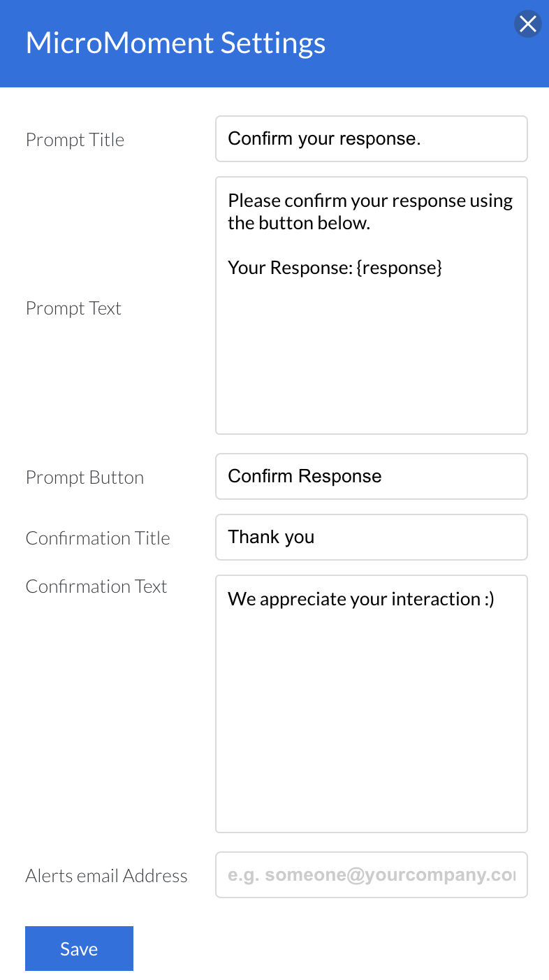
Task: Close the MicroMoment Settings dialog
Action: (528, 24)
